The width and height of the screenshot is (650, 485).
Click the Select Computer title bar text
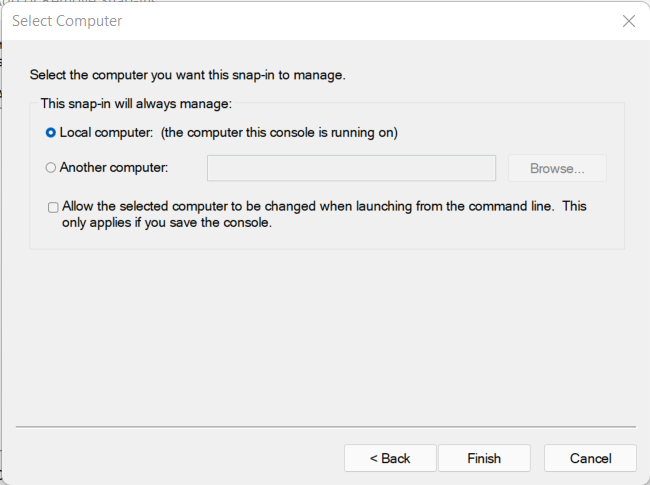click(x=67, y=21)
